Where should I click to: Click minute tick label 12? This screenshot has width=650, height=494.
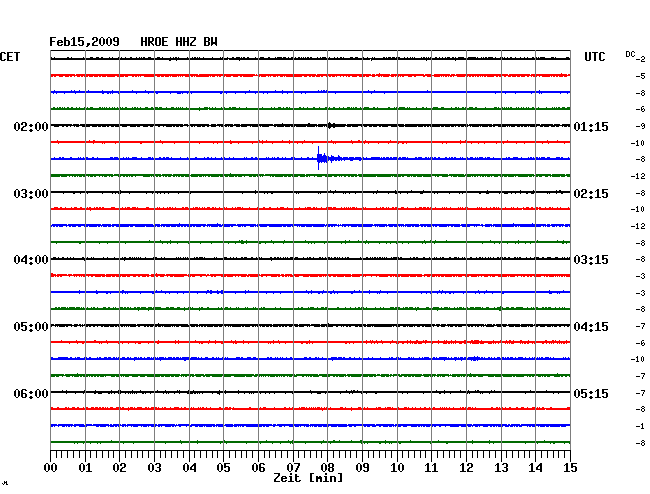[466, 467]
